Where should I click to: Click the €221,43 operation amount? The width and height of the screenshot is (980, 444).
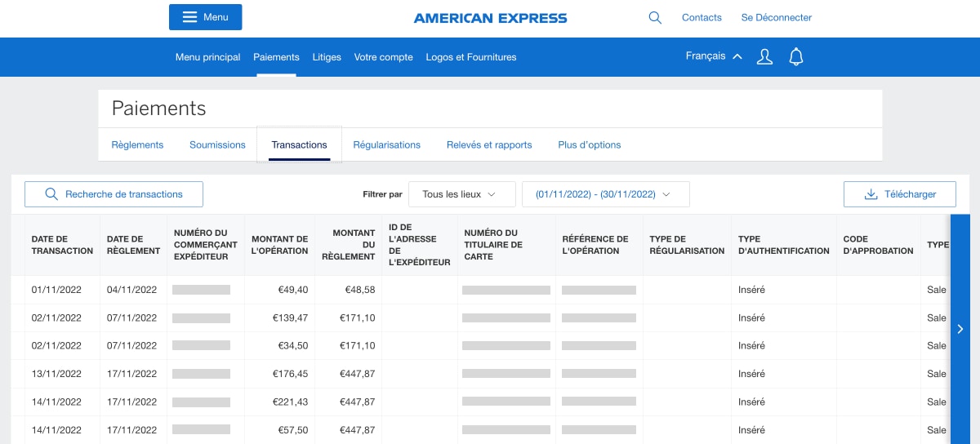click(290, 402)
